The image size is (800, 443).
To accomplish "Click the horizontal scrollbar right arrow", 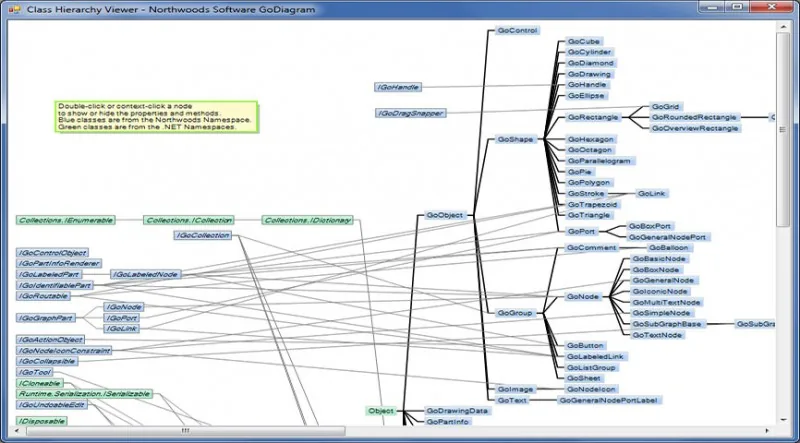I will pos(768,431).
